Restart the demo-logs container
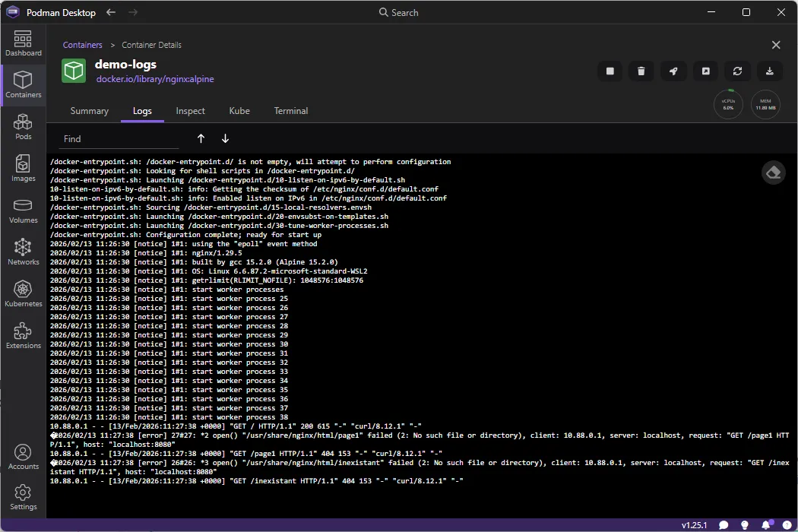 point(737,71)
